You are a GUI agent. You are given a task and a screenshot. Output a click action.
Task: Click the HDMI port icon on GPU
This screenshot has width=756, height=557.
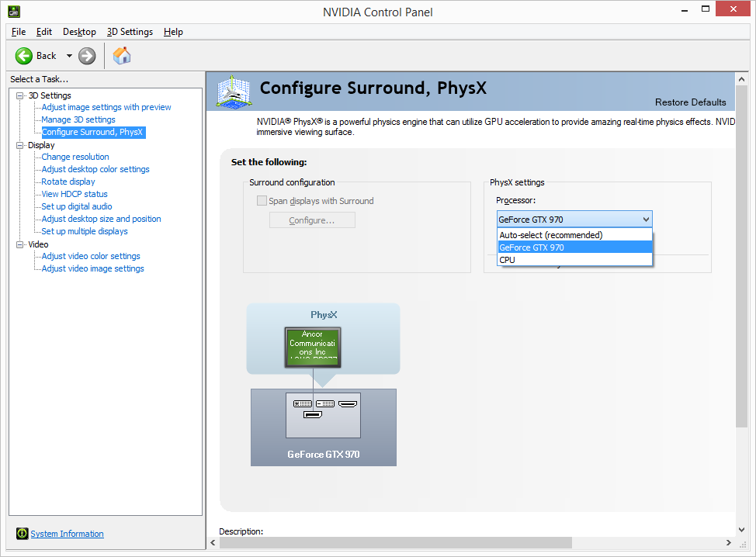pyautogui.click(x=348, y=403)
